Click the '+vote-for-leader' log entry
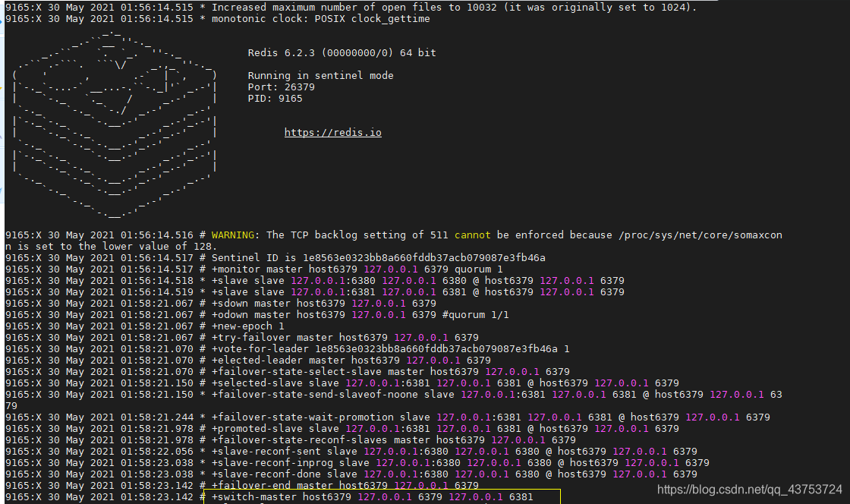The image size is (850, 504). pos(288,349)
